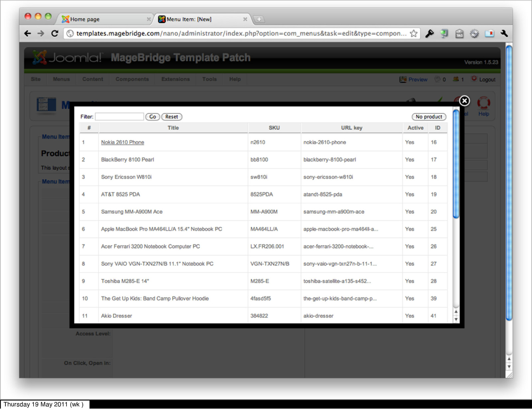The height and width of the screenshot is (410, 532).
Task: Reload the page with refresh icon
Action: [x=55, y=33]
